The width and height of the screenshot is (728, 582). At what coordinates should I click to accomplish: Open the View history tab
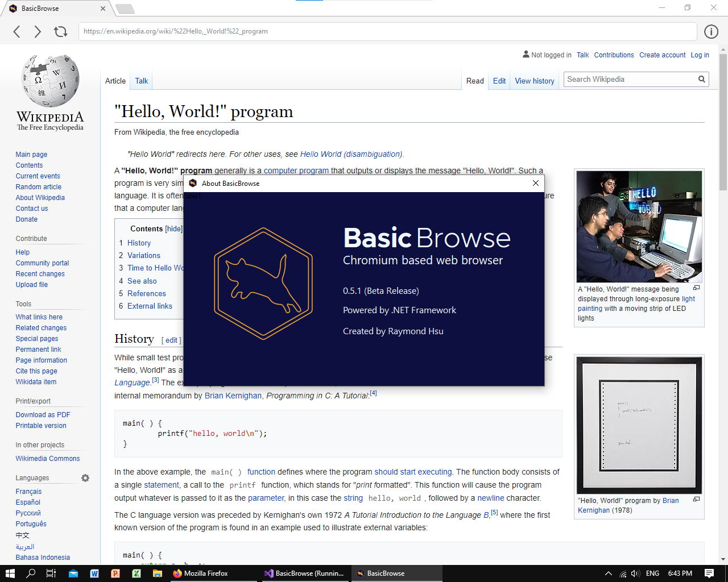click(535, 81)
